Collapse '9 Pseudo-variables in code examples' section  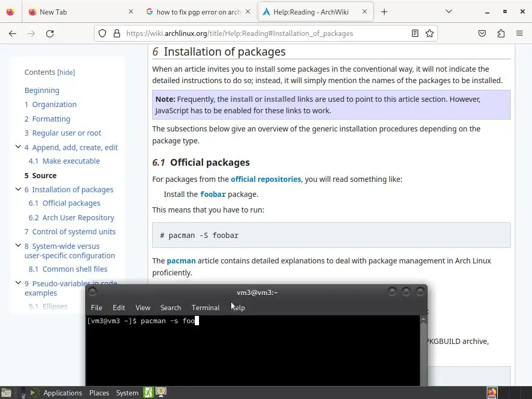pos(18,283)
